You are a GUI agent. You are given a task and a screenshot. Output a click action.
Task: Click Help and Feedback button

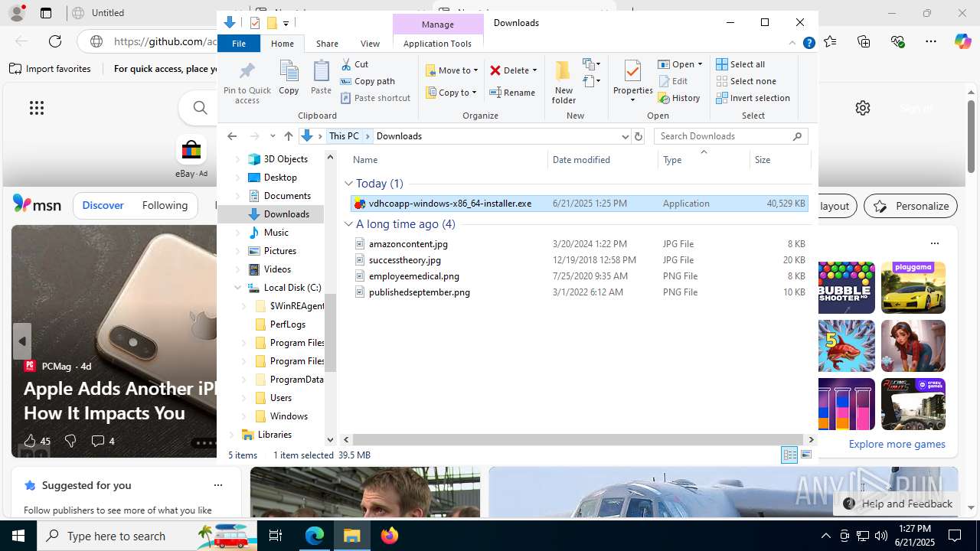click(898, 504)
